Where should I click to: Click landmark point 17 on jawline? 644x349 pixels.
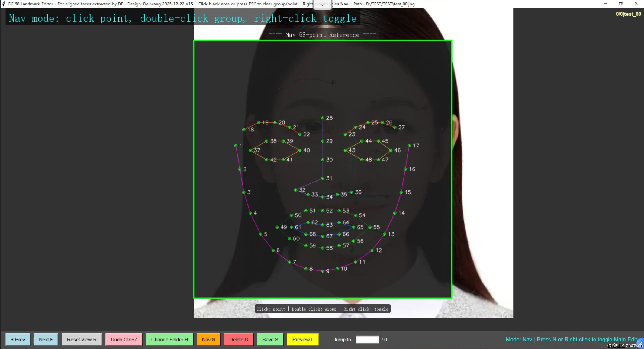(x=409, y=146)
